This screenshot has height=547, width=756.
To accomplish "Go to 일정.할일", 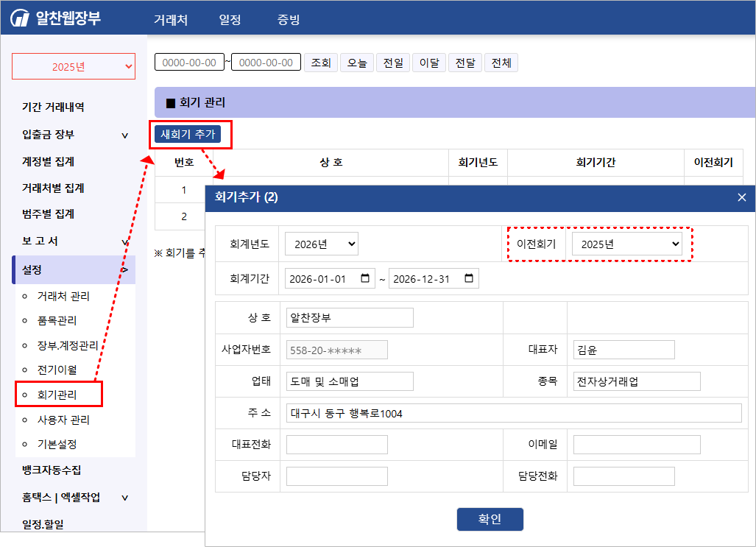I will 43,524.
